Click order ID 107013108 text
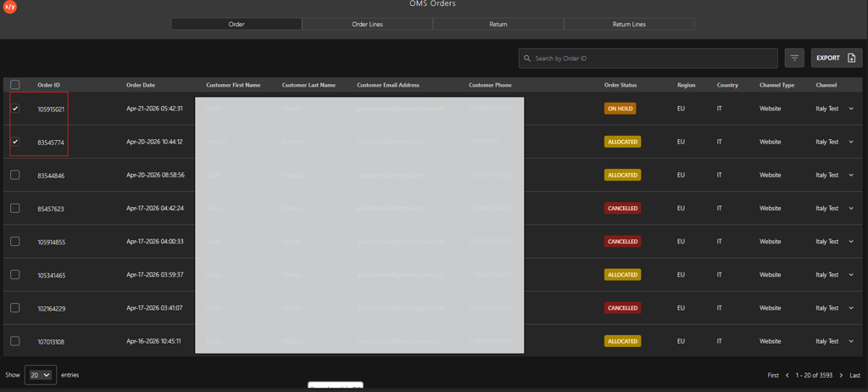 click(x=51, y=342)
